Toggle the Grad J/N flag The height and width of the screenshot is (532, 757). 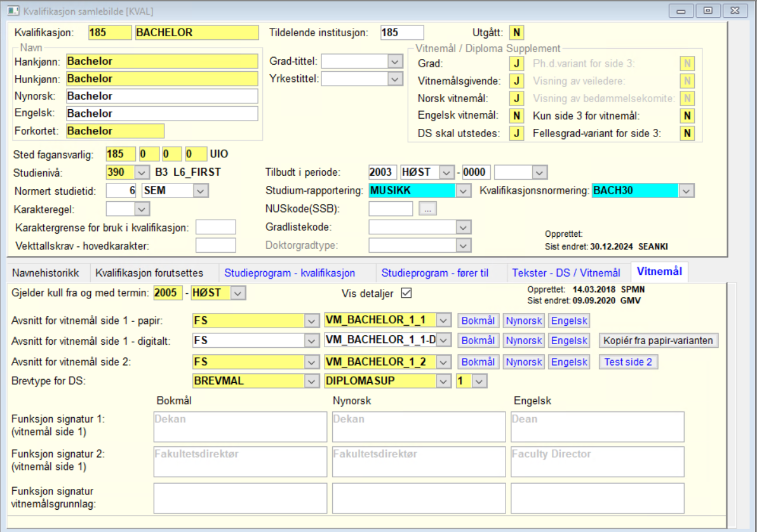(x=516, y=63)
